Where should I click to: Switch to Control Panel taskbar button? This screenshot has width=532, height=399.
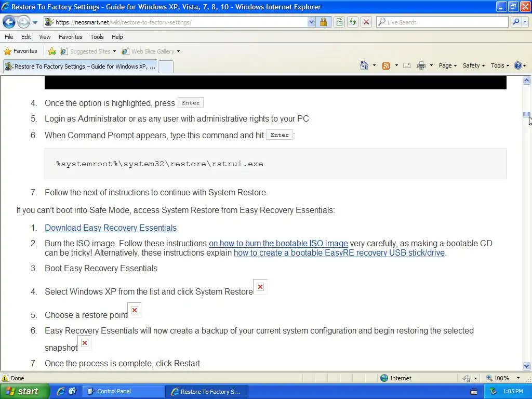click(x=124, y=391)
